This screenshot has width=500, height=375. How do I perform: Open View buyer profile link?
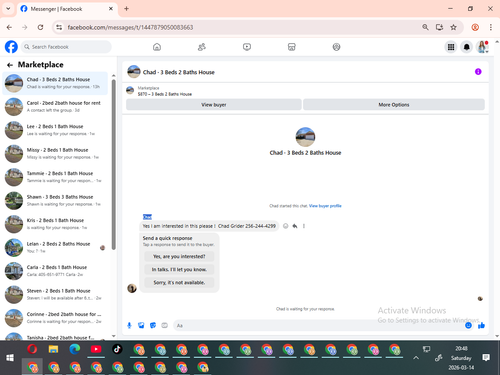click(325, 206)
